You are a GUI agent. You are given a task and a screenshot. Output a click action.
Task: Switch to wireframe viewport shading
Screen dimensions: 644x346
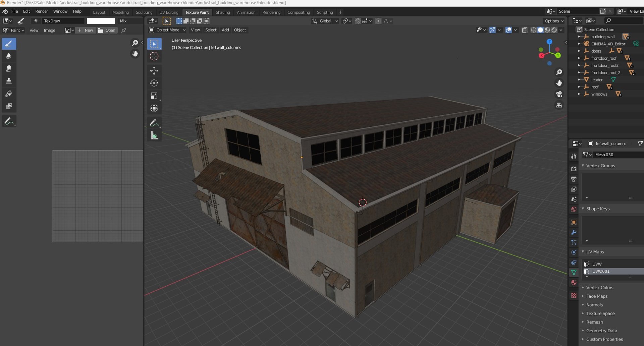click(533, 30)
